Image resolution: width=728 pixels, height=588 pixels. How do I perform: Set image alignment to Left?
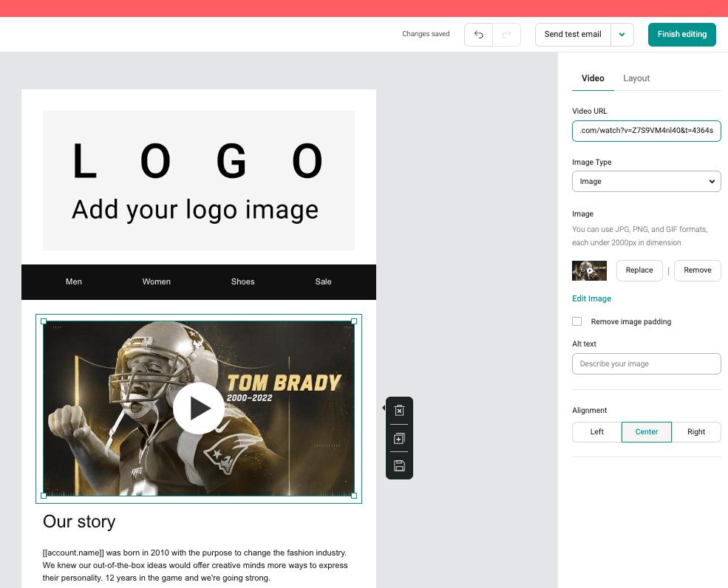(x=596, y=432)
